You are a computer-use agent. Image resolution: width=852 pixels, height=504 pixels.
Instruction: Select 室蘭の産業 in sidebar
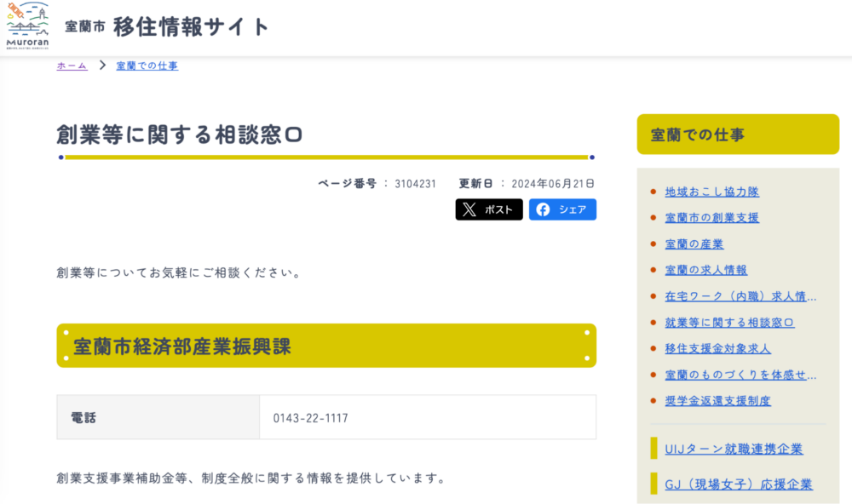pos(694,244)
